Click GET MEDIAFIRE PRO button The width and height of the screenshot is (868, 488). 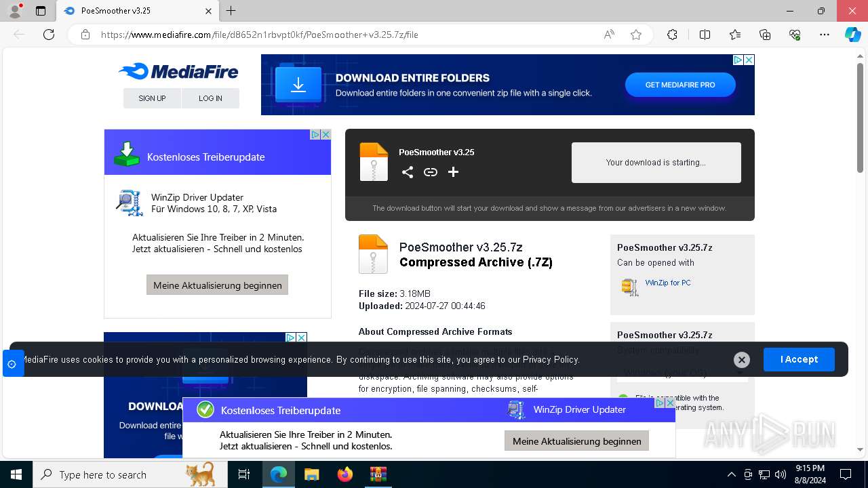coord(680,85)
